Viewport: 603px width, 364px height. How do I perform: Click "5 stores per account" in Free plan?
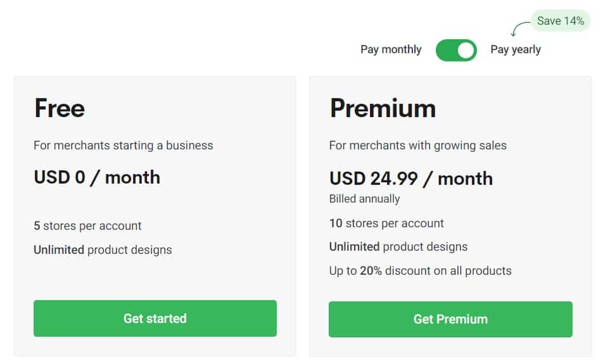coord(87,226)
